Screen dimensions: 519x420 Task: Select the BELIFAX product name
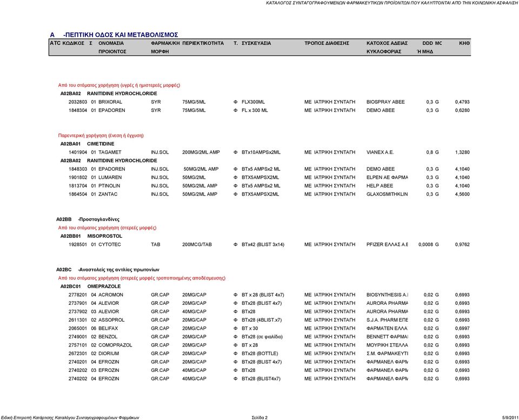pos(108,328)
